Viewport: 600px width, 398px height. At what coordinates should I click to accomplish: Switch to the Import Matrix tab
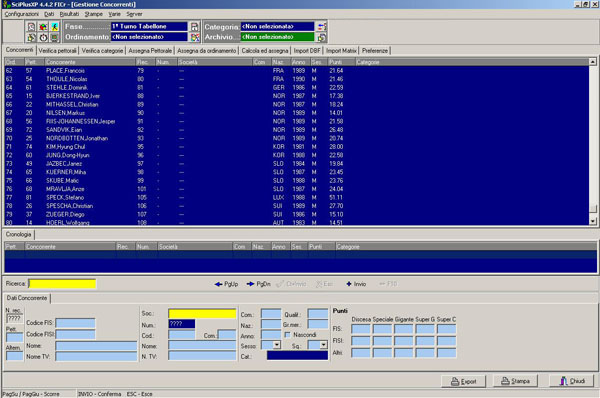(341, 51)
